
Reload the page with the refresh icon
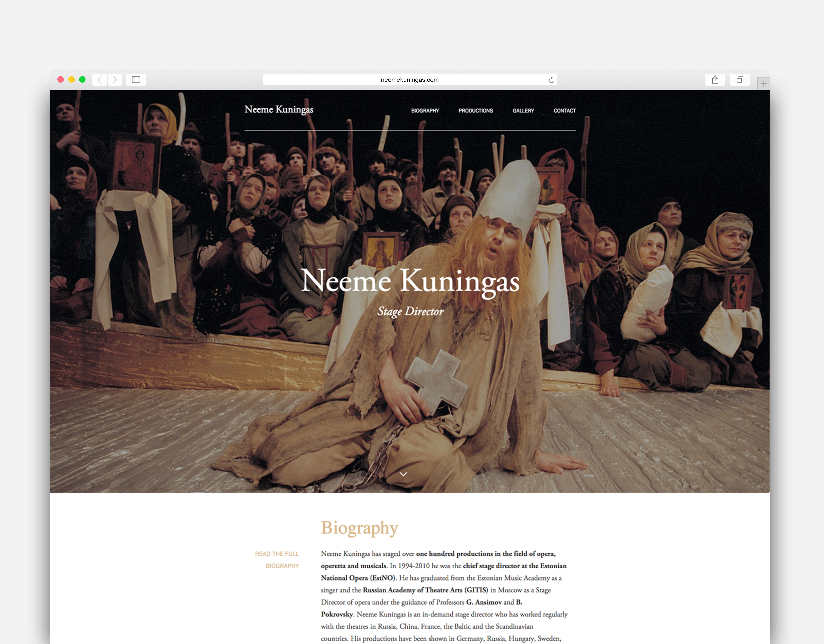tap(551, 80)
